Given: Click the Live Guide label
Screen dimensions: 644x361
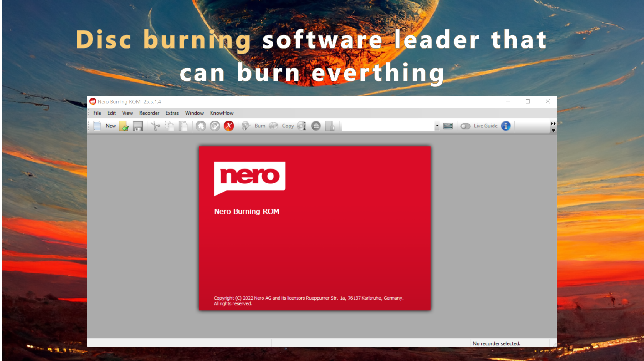Looking at the screenshot, I should 485,126.
